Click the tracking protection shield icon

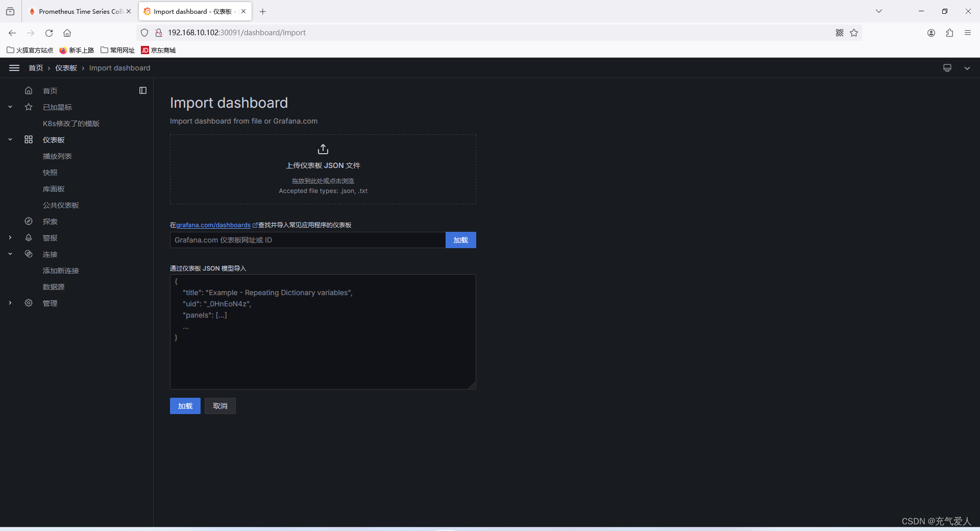coord(144,33)
